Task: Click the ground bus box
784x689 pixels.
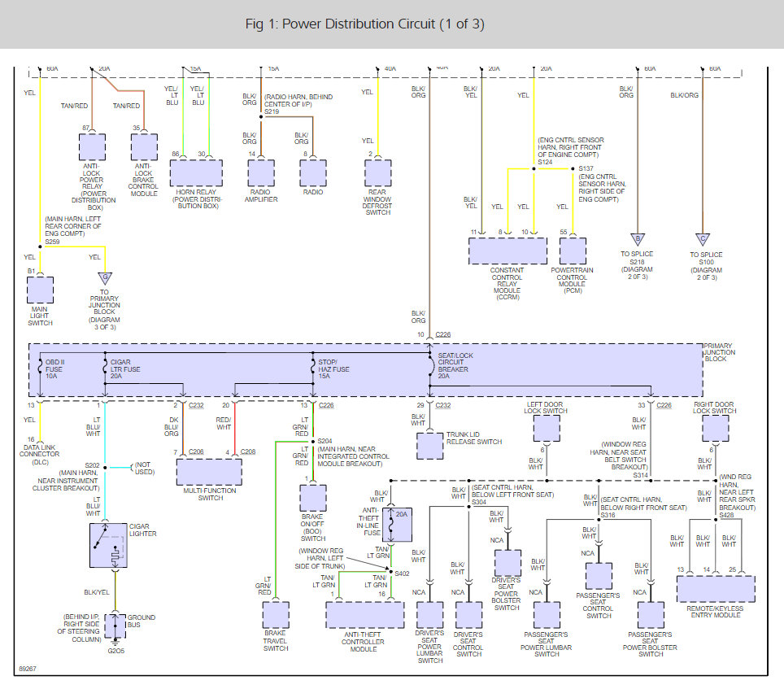Action: click(x=115, y=626)
